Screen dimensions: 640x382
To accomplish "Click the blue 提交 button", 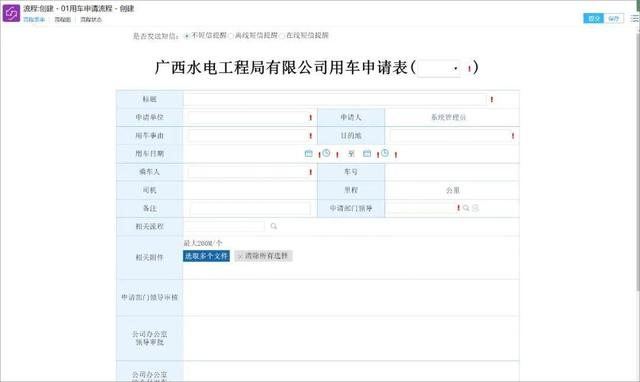I will coord(593,18).
